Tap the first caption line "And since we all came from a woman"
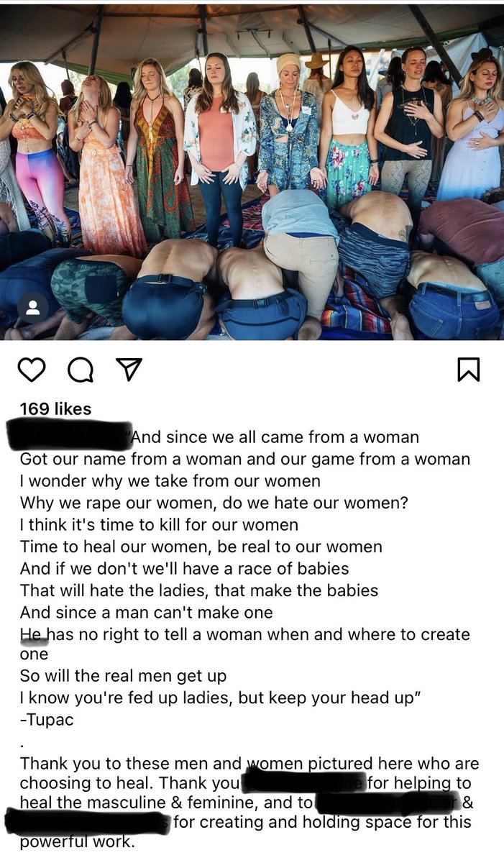This screenshot has height=863, width=504. click(275, 437)
